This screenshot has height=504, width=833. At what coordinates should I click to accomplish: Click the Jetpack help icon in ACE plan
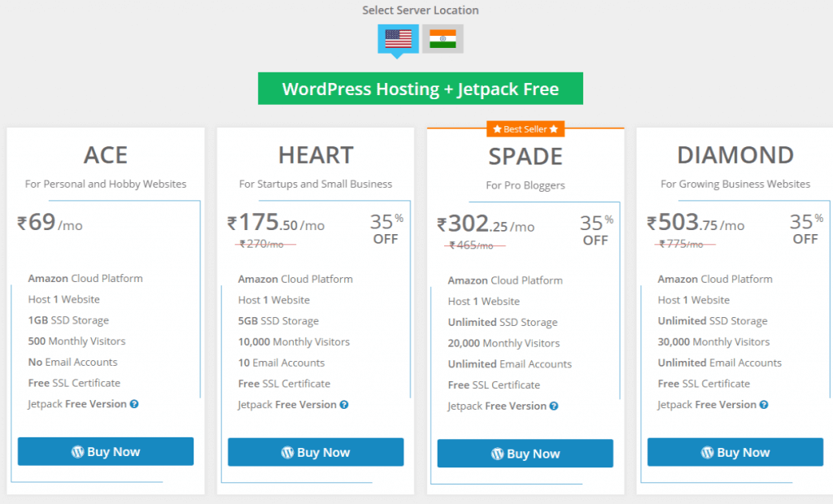134,404
